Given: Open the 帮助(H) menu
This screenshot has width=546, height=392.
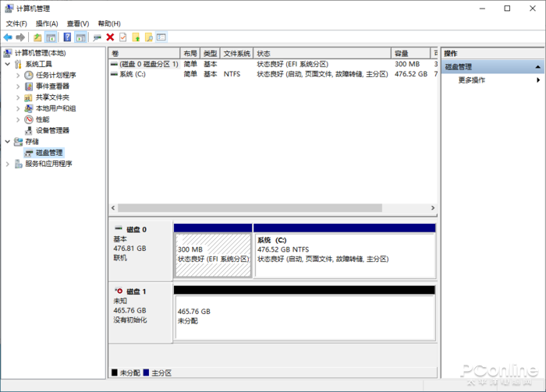Looking at the screenshot, I should coord(109,23).
